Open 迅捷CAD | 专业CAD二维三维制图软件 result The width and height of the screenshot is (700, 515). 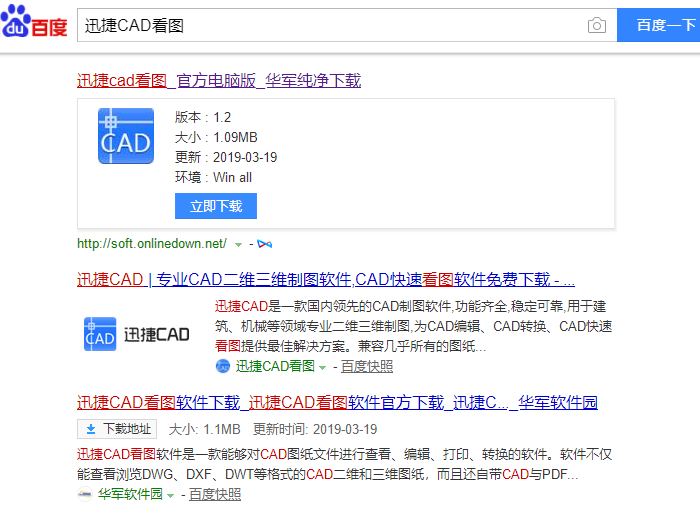point(326,280)
